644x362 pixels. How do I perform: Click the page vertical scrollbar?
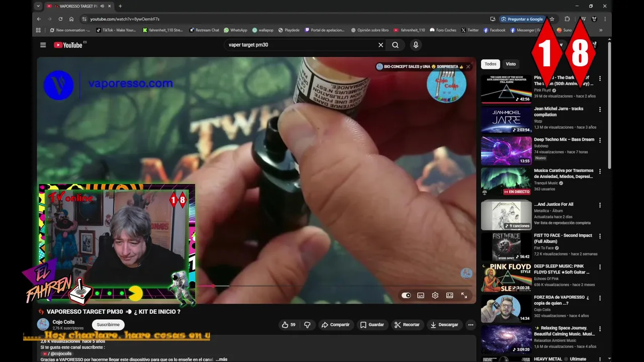609,106
